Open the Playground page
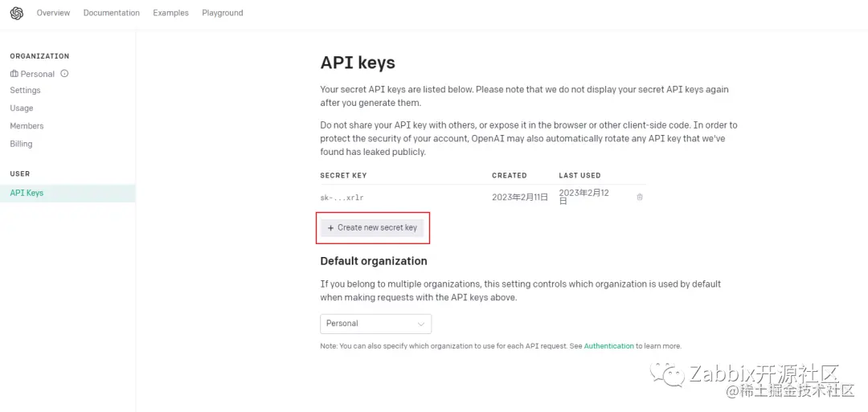Screen dimensions: 868x412 tap(223, 13)
